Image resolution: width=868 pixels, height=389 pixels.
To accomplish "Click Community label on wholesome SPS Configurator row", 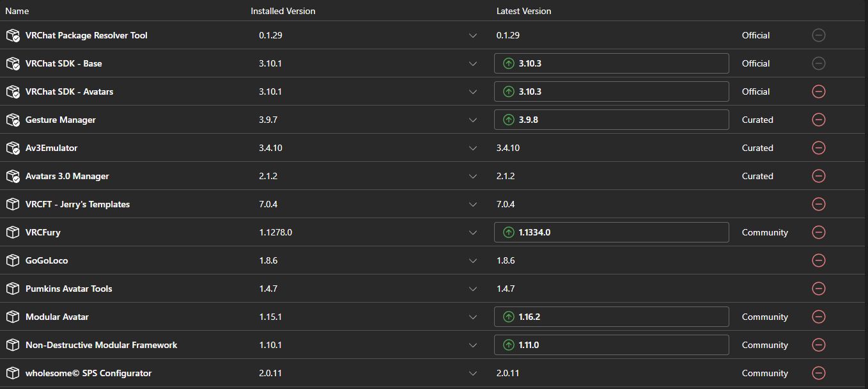I will pyautogui.click(x=765, y=373).
